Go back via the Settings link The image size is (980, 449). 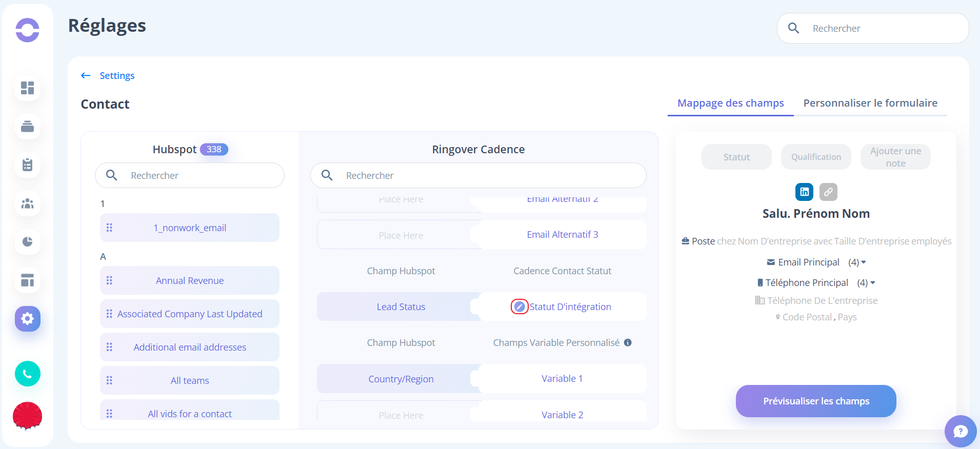coord(117,76)
